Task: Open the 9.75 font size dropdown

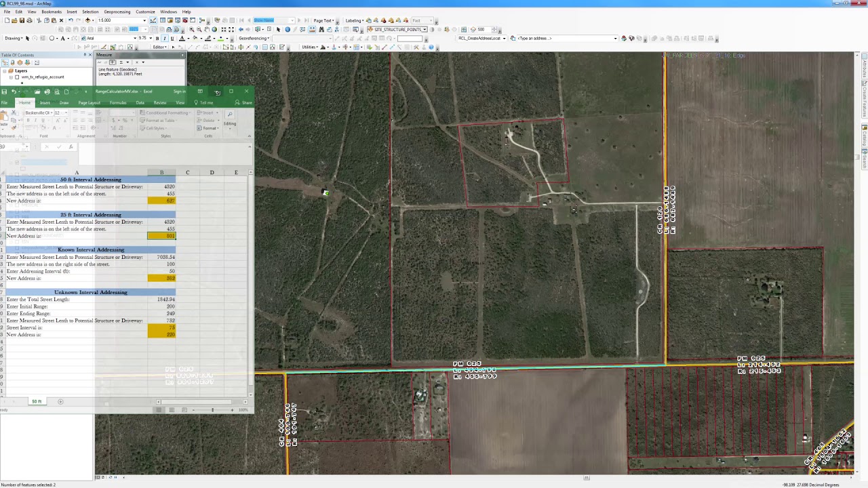Action: (x=151, y=39)
